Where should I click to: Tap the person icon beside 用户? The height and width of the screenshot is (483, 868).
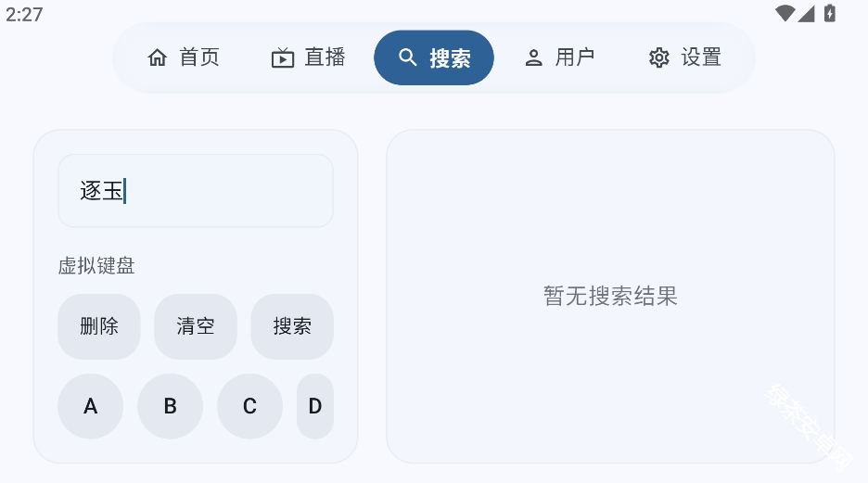point(533,57)
